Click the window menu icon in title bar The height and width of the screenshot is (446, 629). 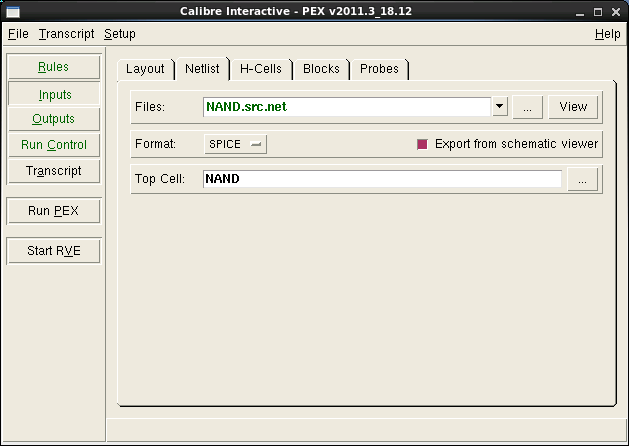13,12
